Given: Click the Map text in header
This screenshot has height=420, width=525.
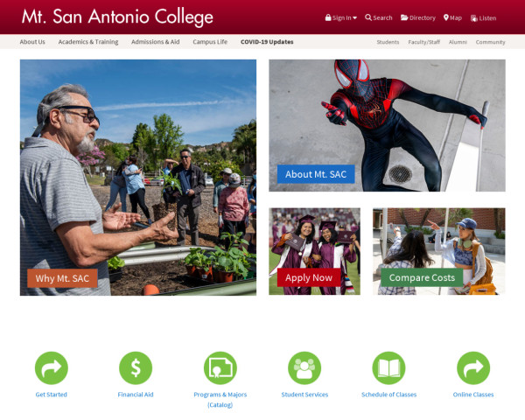Looking at the screenshot, I should (x=456, y=17).
